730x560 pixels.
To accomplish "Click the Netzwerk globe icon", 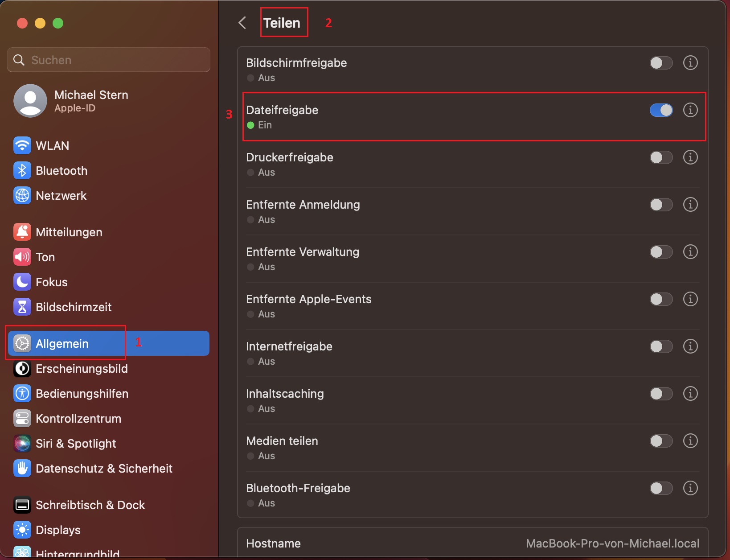I will pyautogui.click(x=22, y=195).
